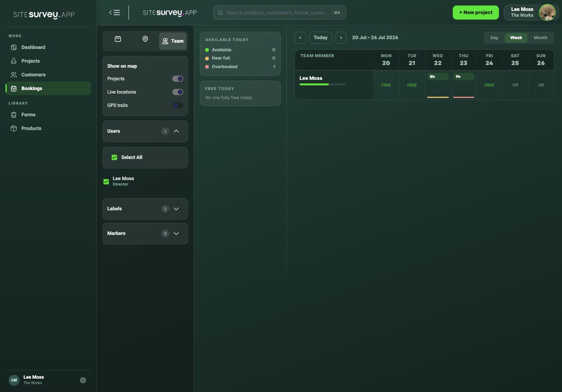Click the Wednesday yellow capacity bar
This screenshot has height=392, width=562.
[438, 97]
